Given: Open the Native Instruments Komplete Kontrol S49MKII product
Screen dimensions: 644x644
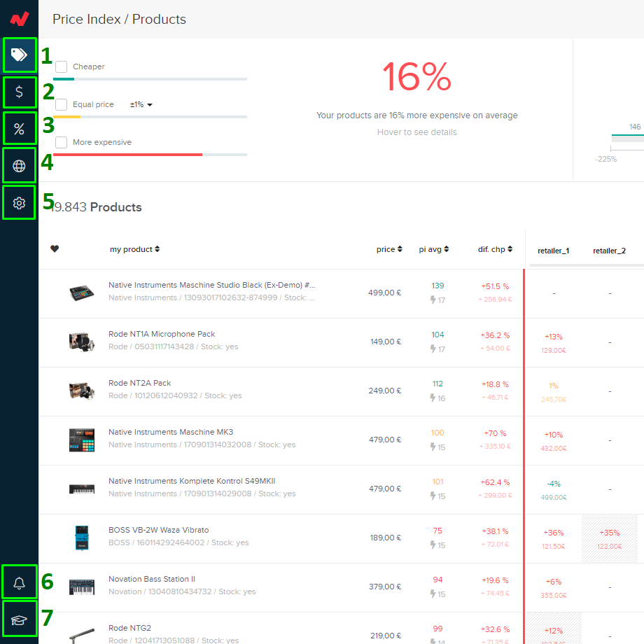Looking at the screenshot, I should point(192,481).
